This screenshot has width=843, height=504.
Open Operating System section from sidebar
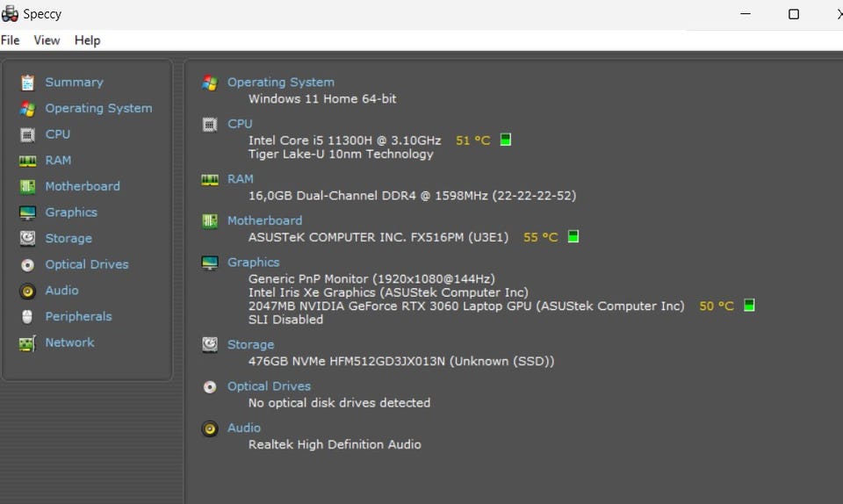coord(98,108)
